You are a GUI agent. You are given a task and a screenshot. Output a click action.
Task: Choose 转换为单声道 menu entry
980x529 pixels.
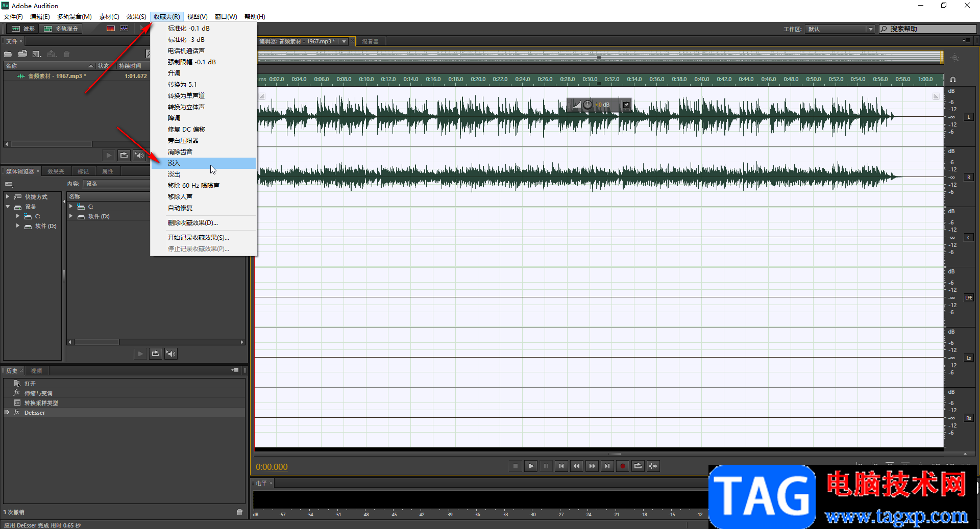[x=204, y=96]
